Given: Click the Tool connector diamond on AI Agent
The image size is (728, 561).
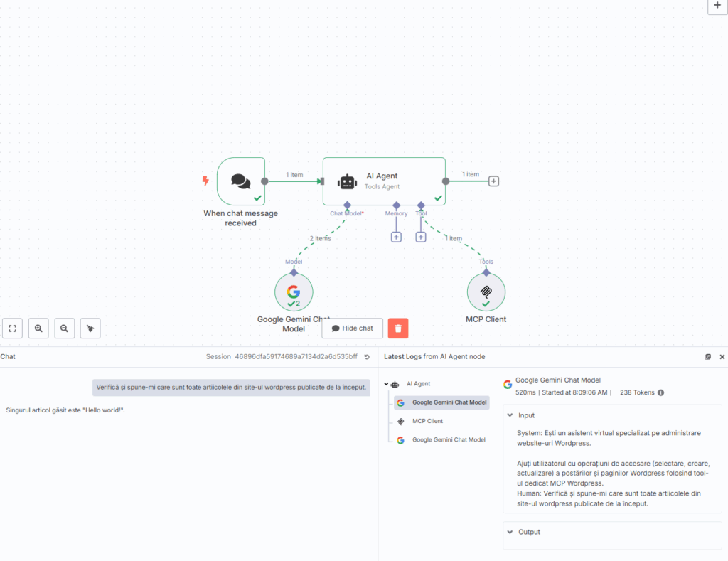Looking at the screenshot, I should pyautogui.click(x=421, y=205).
